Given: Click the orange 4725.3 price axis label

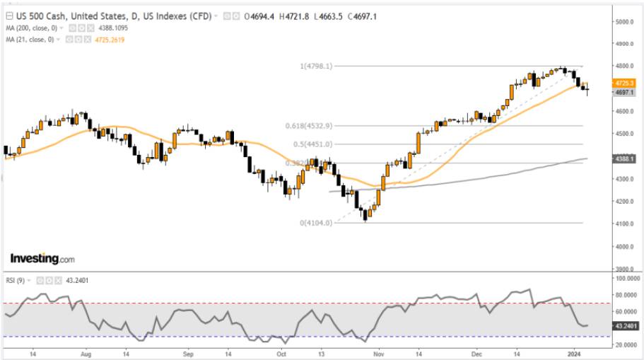Looking at the screenshot, I should tap(621, 83).
